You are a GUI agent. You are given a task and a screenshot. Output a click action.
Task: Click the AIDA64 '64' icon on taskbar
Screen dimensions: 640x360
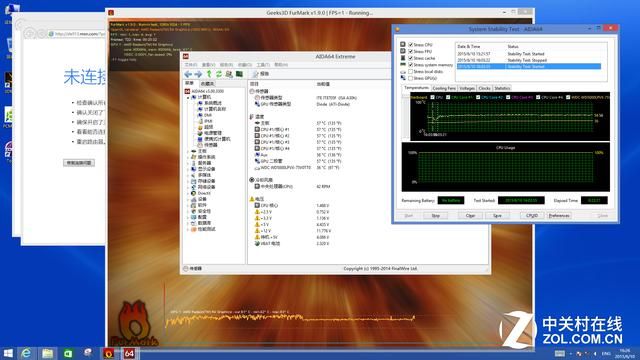coord(129,353)
